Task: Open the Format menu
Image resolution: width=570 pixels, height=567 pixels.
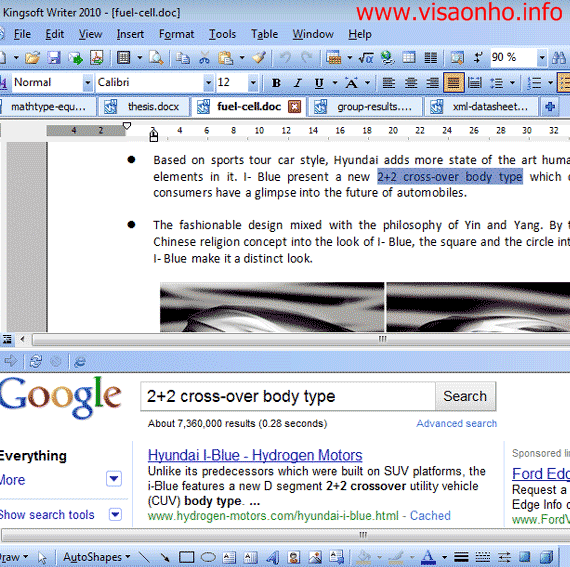Action: coord(176,34)
